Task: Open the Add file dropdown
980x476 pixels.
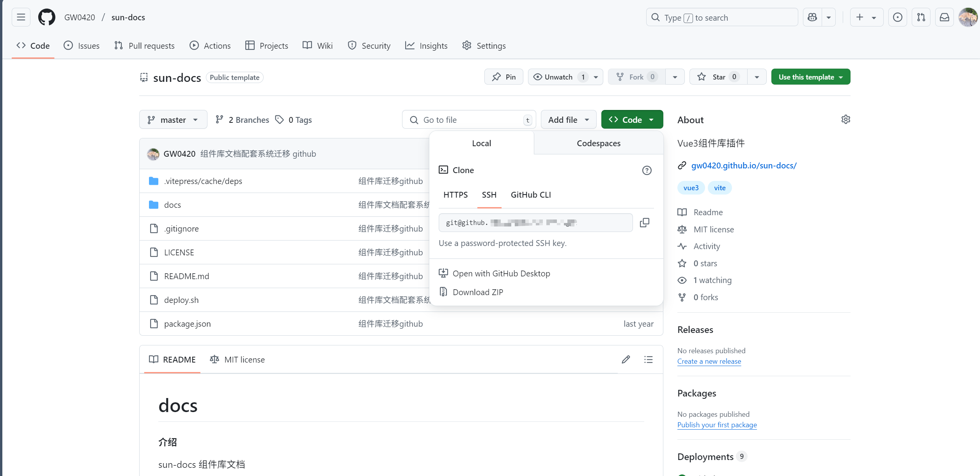Action: (568, 120)
